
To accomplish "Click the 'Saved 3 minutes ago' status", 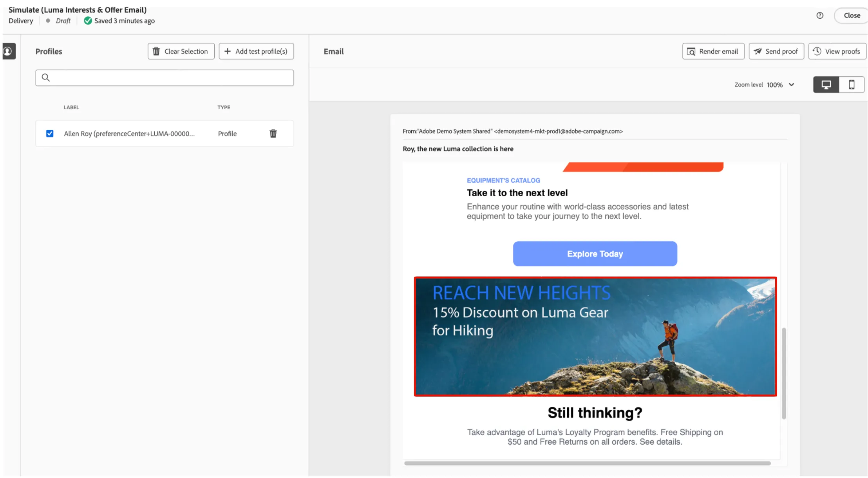I will pyautogui.click(x=125, y=21).
